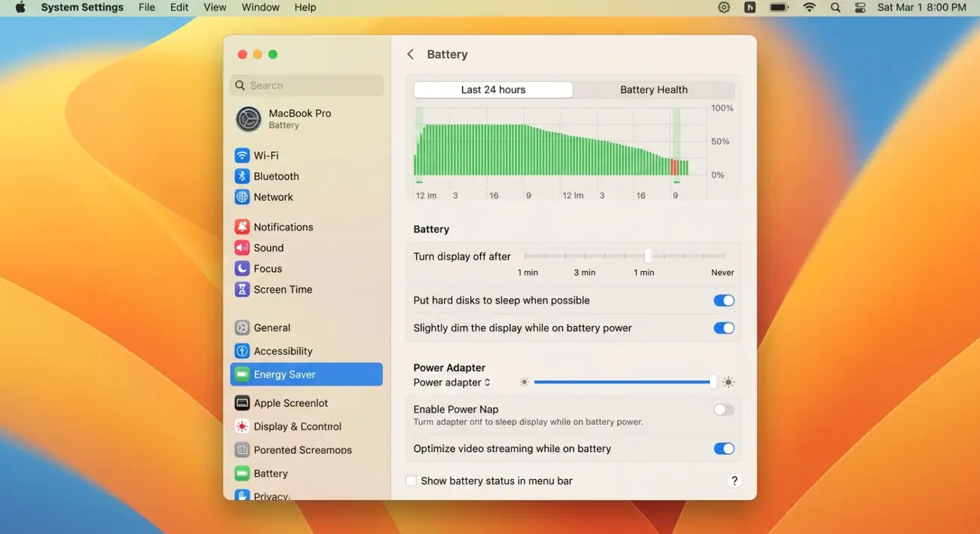The width and height of the screenshot is (980, 534).
Task: Open the clock showing Sat Mar 1
Action: [x=921, y=8]
